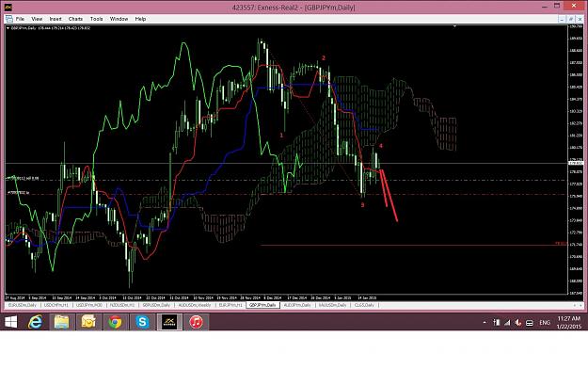Close the inner GBPJPYm chart window

point(580,19)
